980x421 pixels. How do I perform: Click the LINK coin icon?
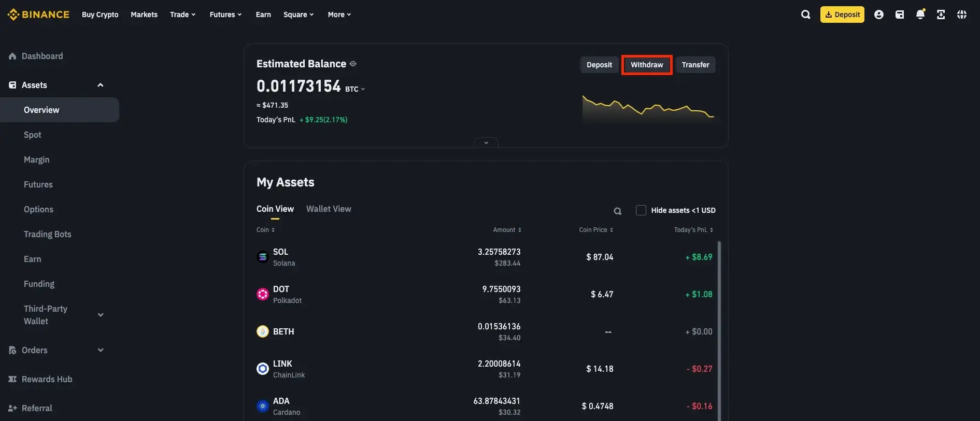263,369
